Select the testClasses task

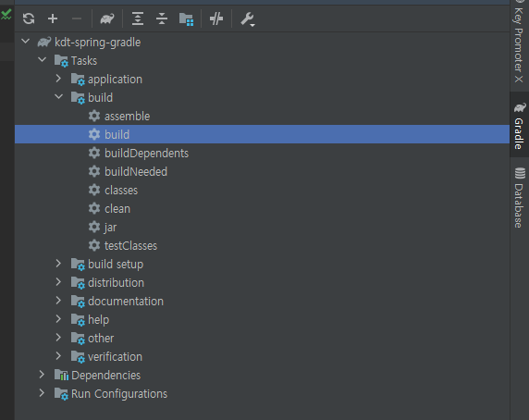coord(130,246)
